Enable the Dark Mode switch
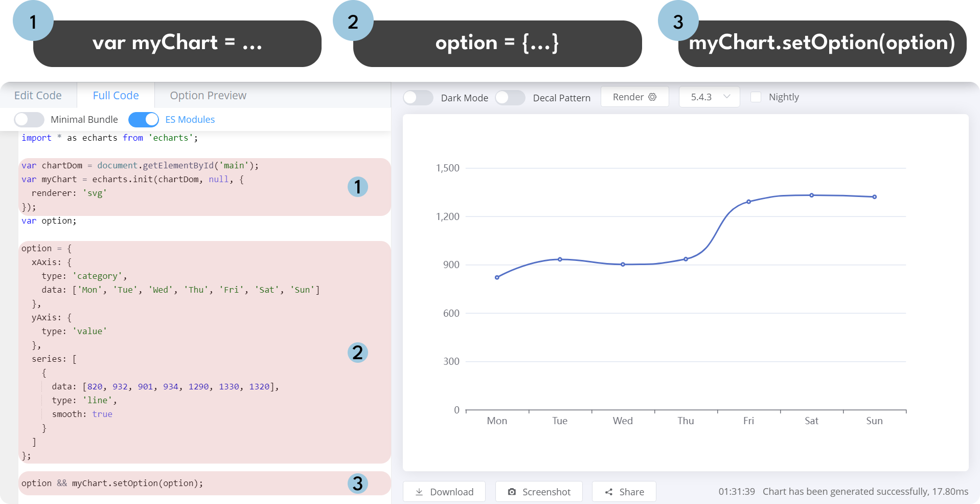 pyautogui.click(x=418, y=97)
